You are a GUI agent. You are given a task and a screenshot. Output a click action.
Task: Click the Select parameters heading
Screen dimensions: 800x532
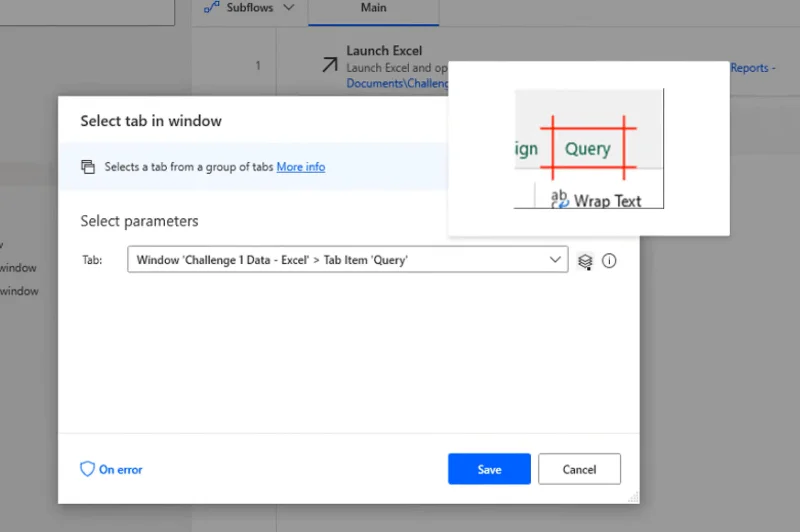click(x=139, y=221)
